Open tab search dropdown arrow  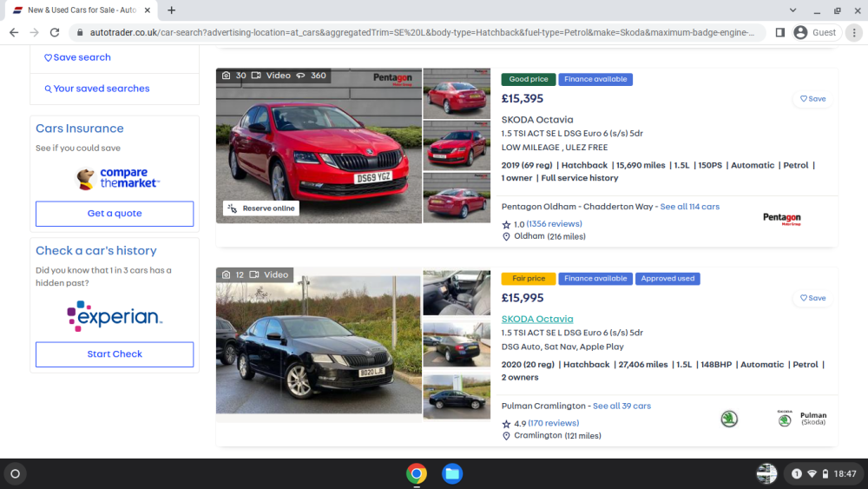[792, 10]
